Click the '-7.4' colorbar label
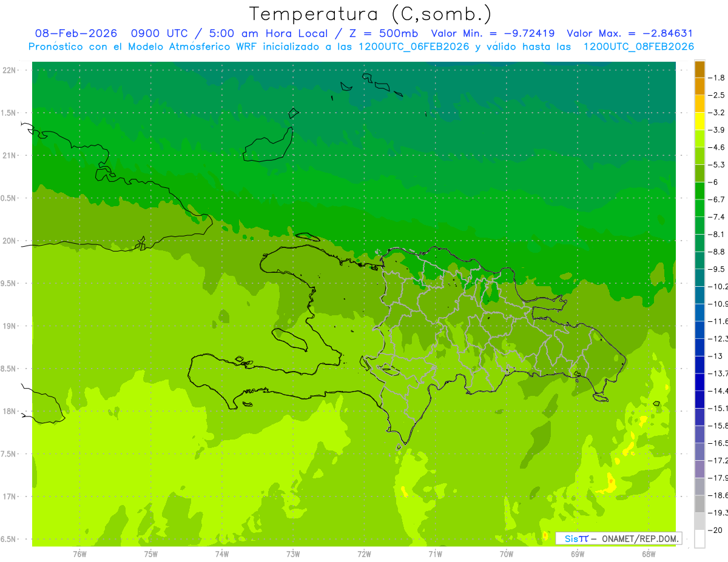This screenshot has height=562, width=728. [718, 217]
